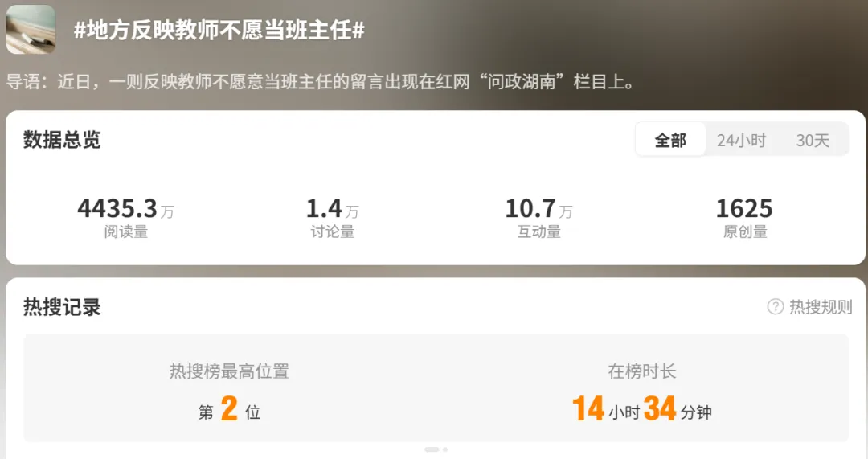Click the orange rank number 2
The height and width of the screenshot is (459, 868).
tap(229, 409)
